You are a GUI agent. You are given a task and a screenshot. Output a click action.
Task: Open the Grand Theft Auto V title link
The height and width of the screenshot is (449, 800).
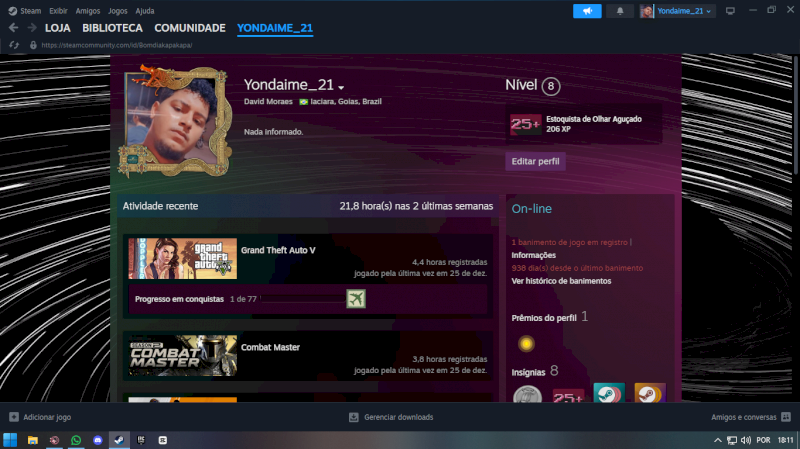pos(278,250)
